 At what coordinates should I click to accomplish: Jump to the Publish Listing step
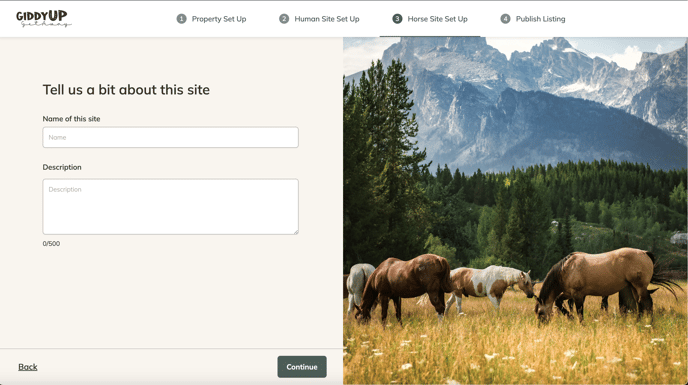541,19
